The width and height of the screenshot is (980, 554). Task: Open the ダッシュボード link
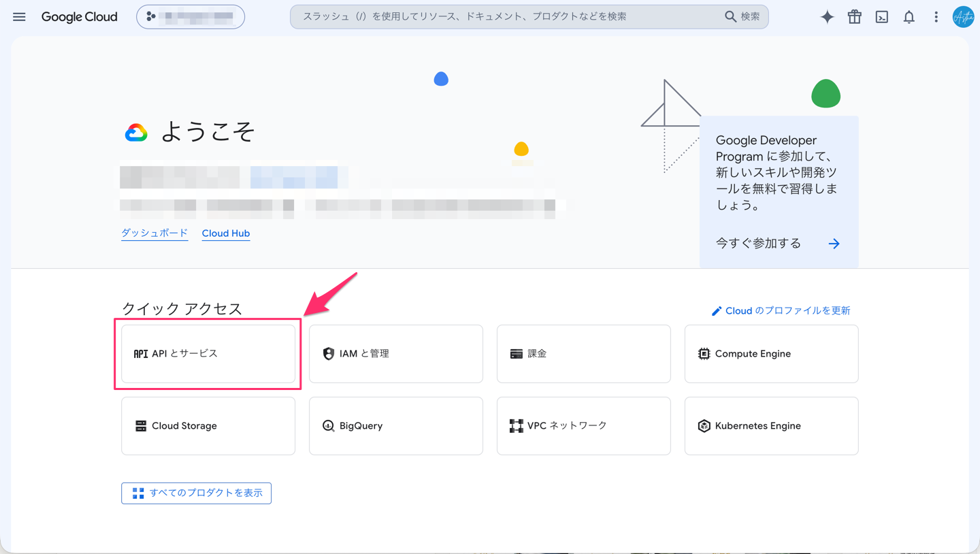[154, 233]
